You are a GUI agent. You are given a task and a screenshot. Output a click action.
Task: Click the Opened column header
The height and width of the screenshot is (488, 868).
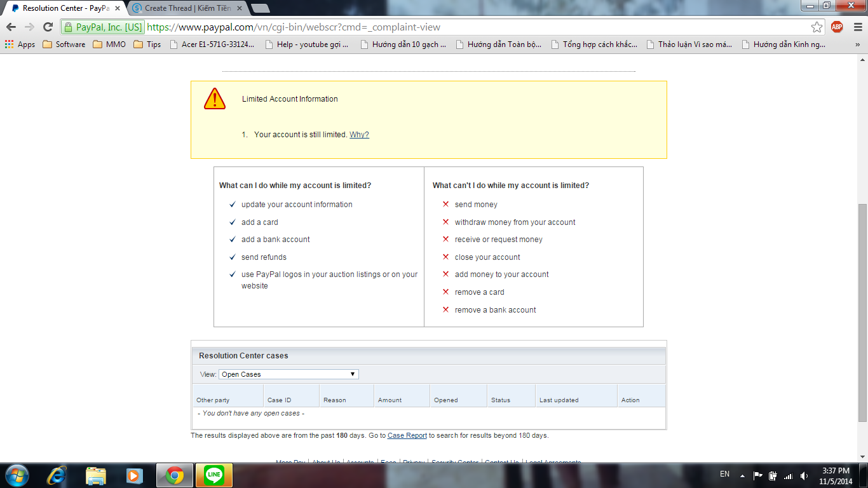[445, 400]
